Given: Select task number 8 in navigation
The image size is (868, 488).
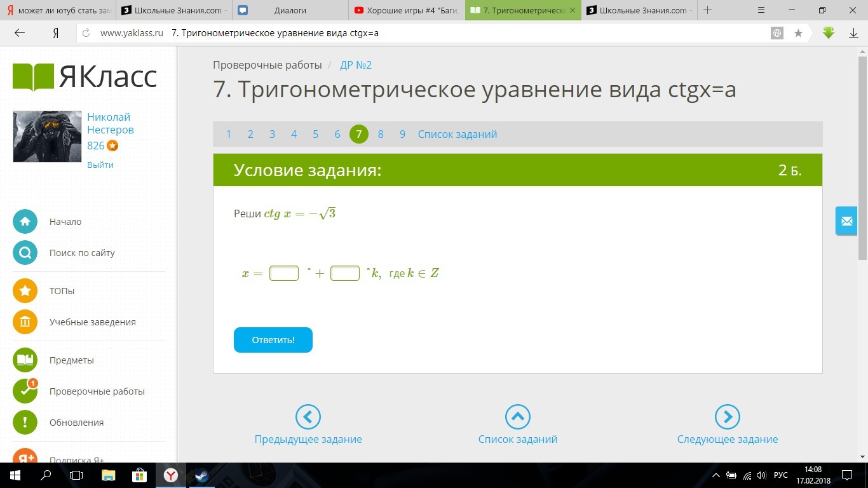Looking at the screenshot, I should point(381,134).
